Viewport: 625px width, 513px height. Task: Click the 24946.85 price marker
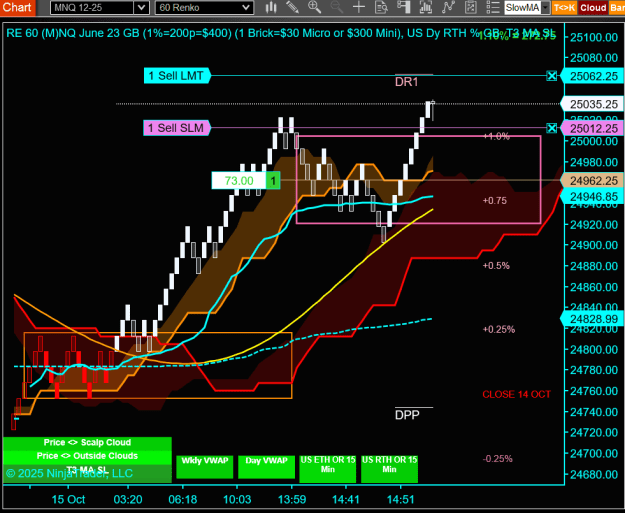[x=592, y=197]
